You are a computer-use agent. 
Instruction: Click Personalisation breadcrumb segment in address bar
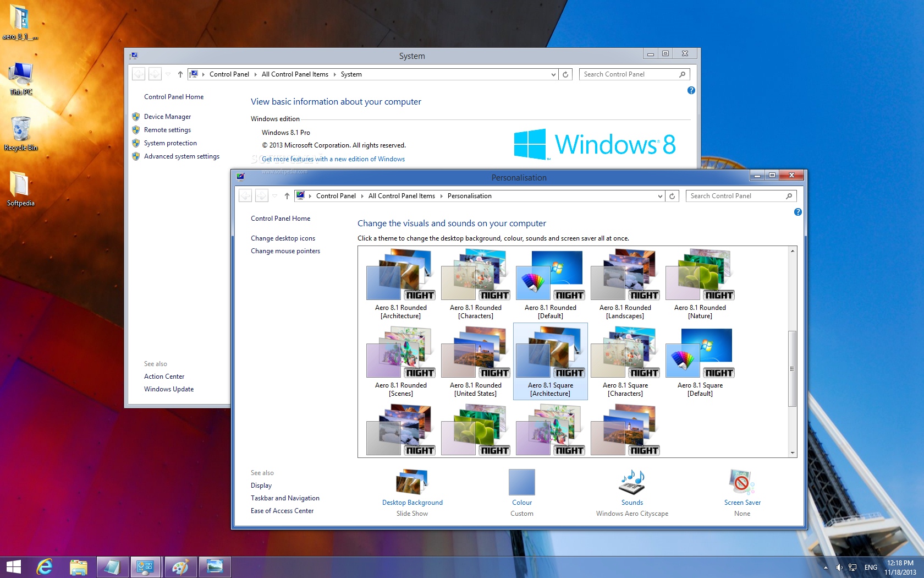(469, 196)
